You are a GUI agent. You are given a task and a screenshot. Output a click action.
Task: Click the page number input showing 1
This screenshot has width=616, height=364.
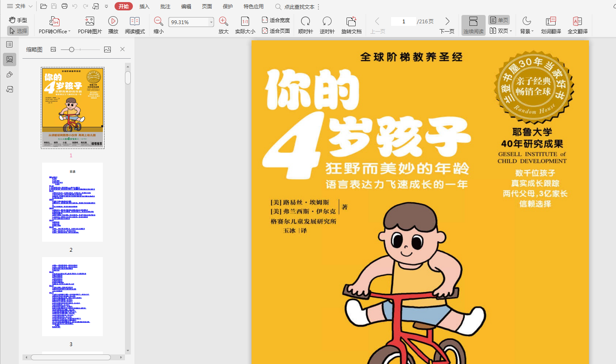click(403, 22)
